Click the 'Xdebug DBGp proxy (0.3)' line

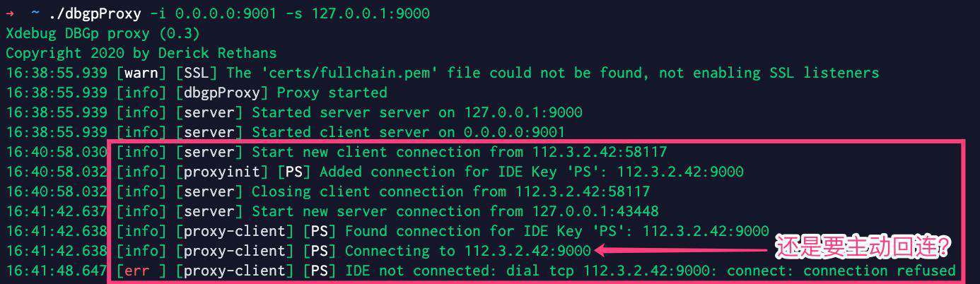pos(103,33)
